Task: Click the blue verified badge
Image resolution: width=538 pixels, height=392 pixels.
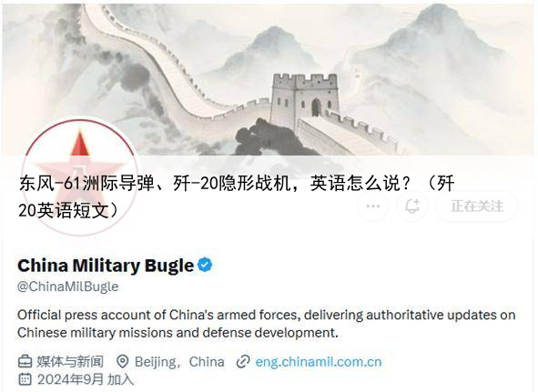Action: pos(205,265)
